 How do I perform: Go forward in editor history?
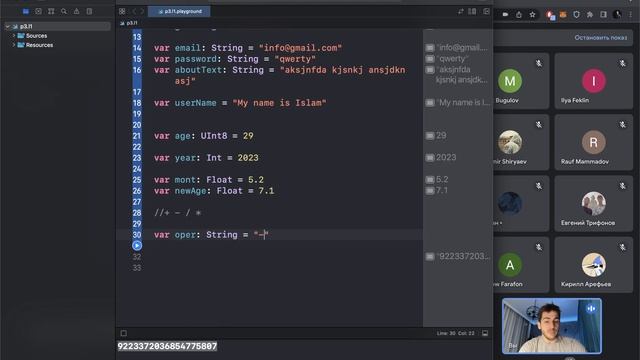click(142, 11)
